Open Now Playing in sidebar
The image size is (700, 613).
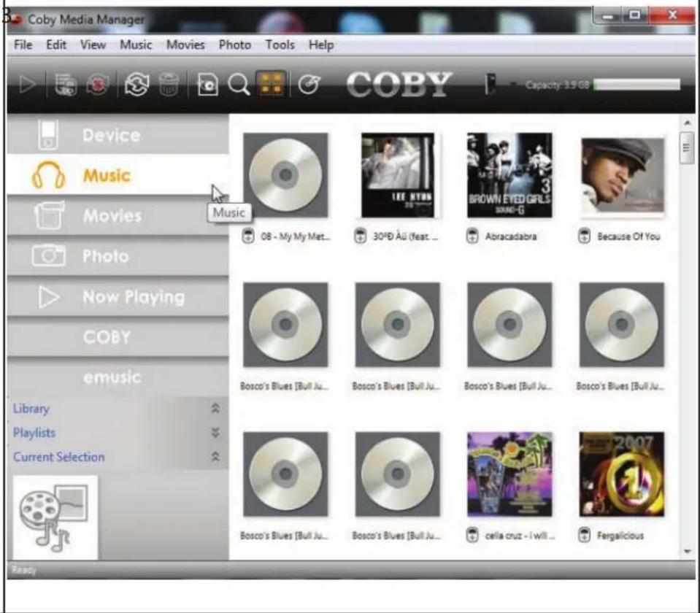tap(118, 297)
